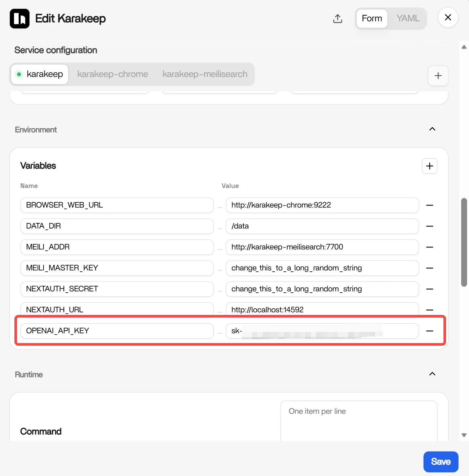
Task: Edit the NEXTAUTH_SECRET value field
Action: 322,289
